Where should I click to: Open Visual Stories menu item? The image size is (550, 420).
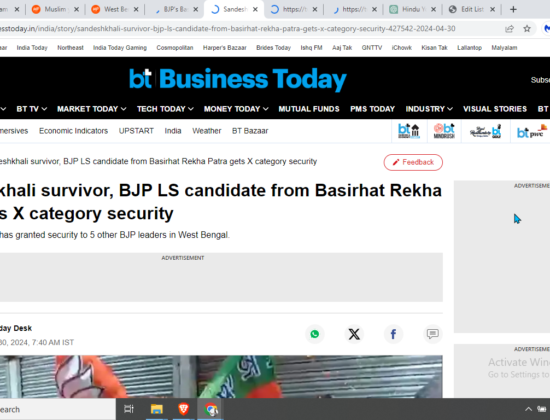pyautogui.click(x=495, y=109)
